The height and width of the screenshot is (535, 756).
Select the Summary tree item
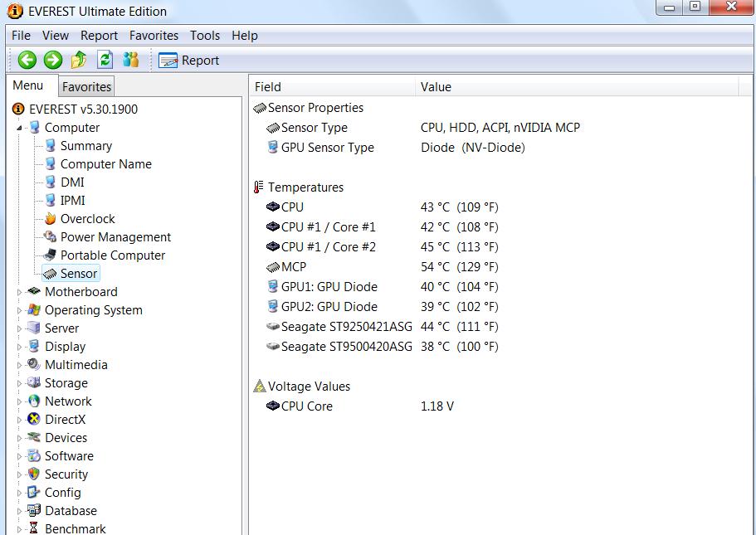tap(86, 146)
